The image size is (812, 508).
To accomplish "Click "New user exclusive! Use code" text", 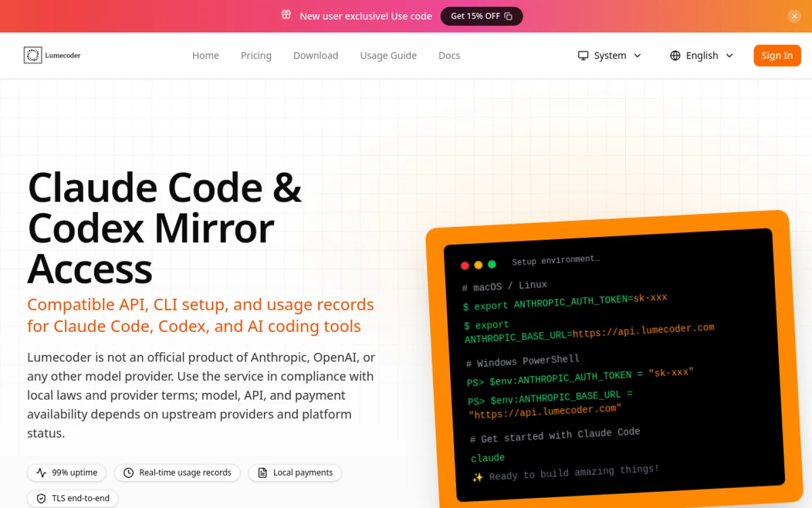I will 366,16.
